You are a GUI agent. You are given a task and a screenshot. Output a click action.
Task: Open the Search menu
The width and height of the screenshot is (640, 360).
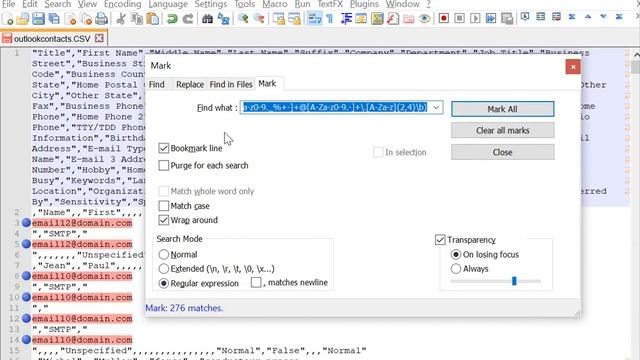(x=58, y=4)
